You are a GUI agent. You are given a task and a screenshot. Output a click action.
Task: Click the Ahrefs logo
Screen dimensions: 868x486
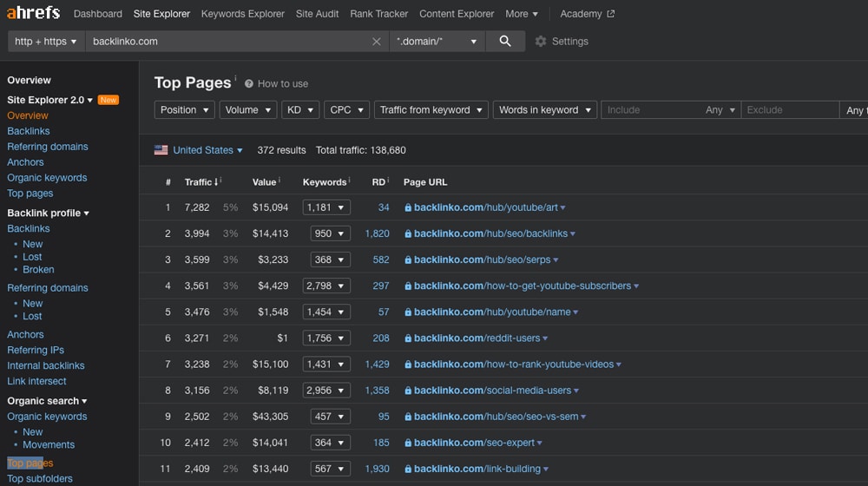pos(33,12)
